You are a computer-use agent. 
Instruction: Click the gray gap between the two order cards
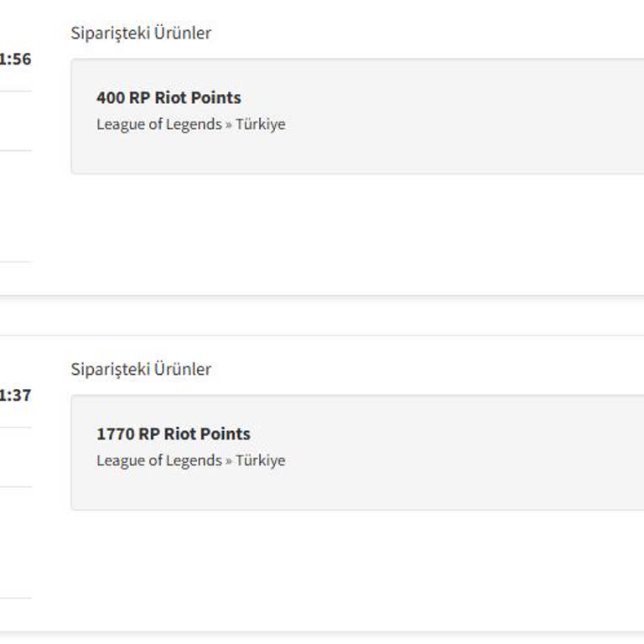(x=335, y=316)
